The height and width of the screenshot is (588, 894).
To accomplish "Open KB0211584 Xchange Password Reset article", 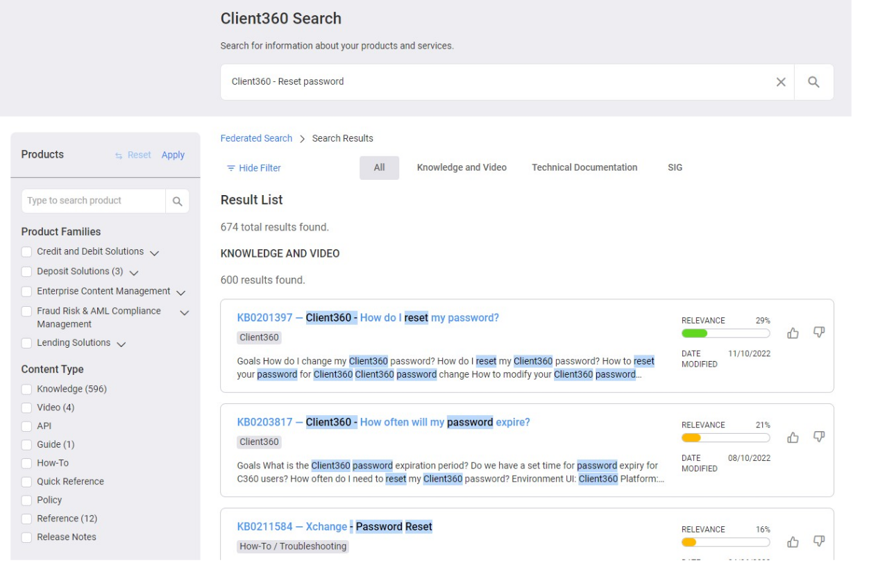I will [x=335, y=526].
